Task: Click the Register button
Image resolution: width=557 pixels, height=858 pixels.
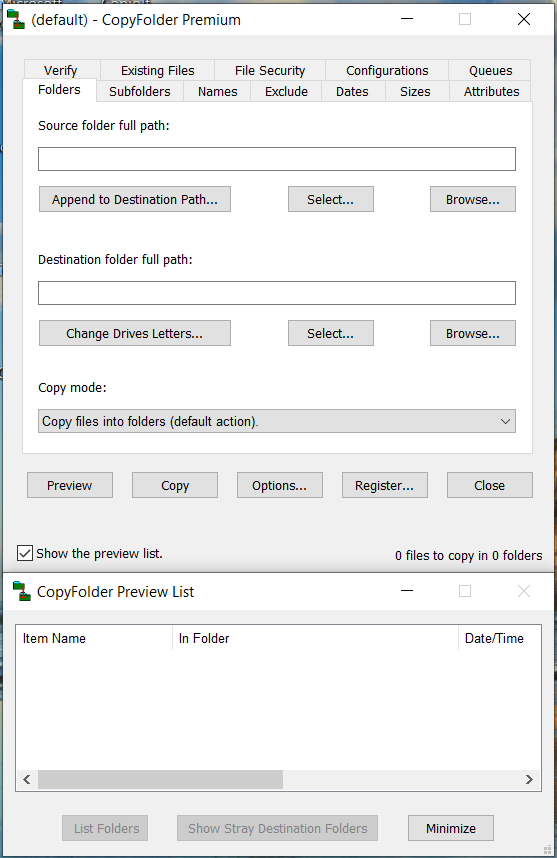Action: [x=385, y=485]
